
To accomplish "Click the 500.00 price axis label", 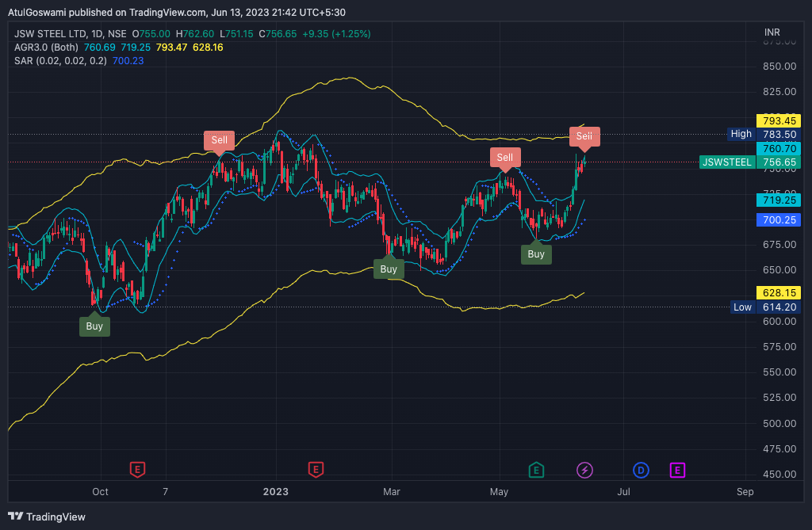I will point(779,423).
